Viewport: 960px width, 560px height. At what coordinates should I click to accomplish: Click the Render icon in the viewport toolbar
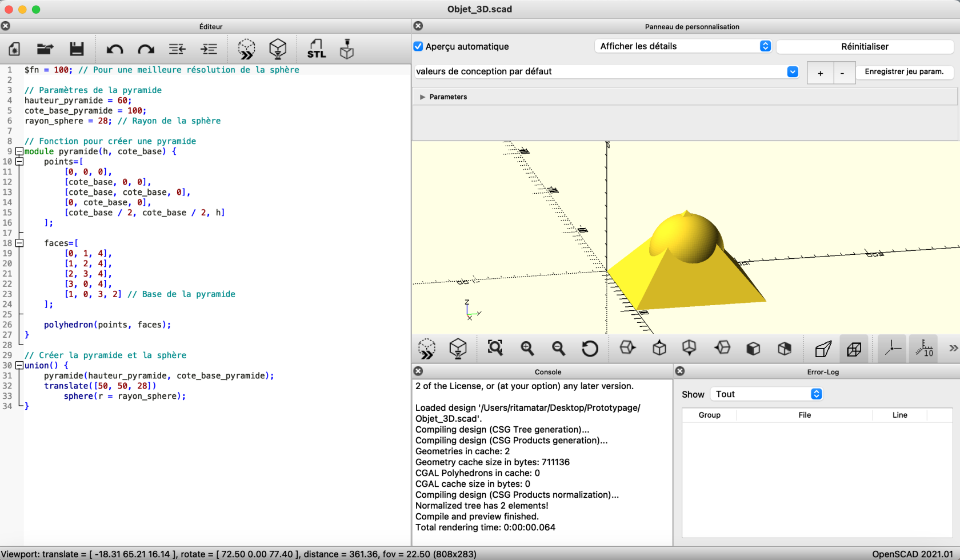coord(458,349)
